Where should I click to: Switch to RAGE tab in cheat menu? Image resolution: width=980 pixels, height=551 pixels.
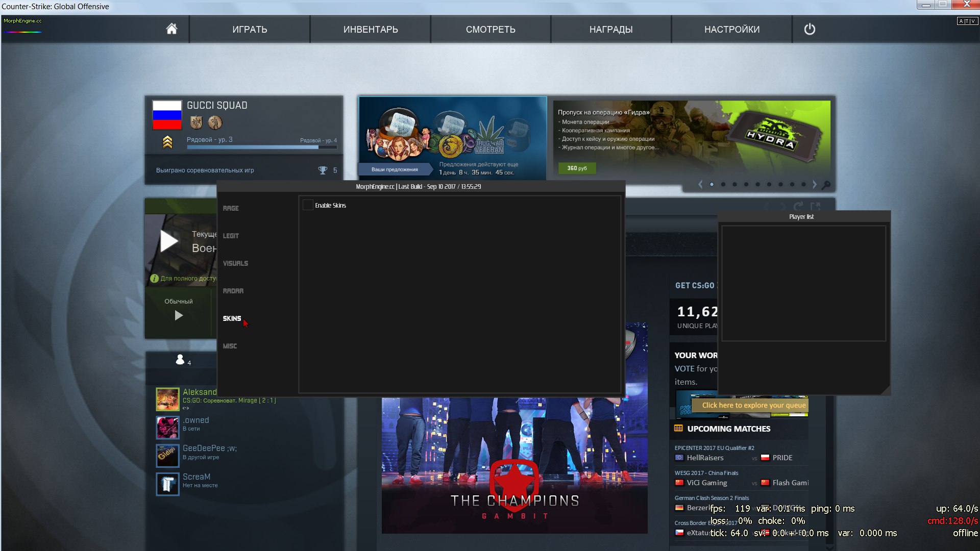(231, 208)
